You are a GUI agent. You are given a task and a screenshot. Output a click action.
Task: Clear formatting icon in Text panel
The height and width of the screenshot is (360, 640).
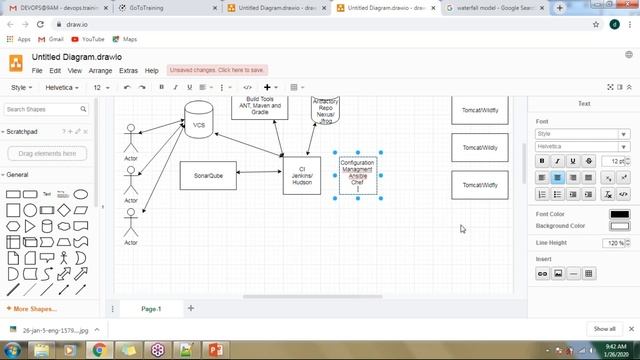[x=608, y=194]
